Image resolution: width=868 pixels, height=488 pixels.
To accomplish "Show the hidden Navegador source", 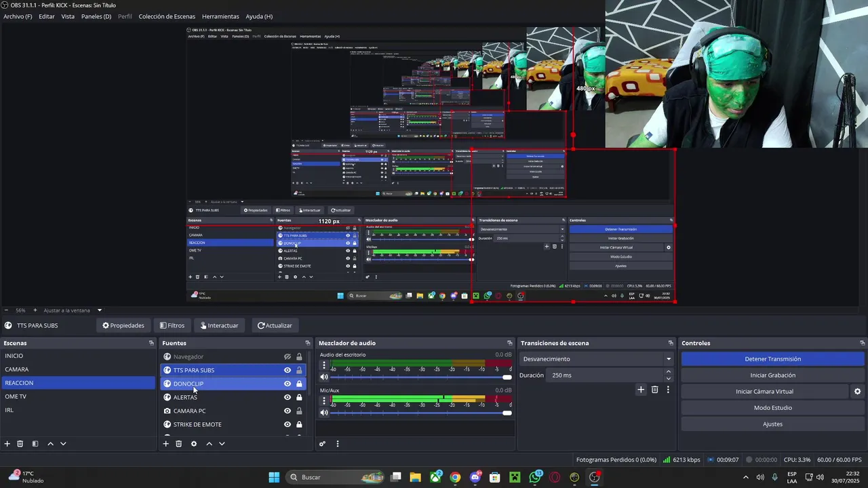I will (x=288, y=357).
